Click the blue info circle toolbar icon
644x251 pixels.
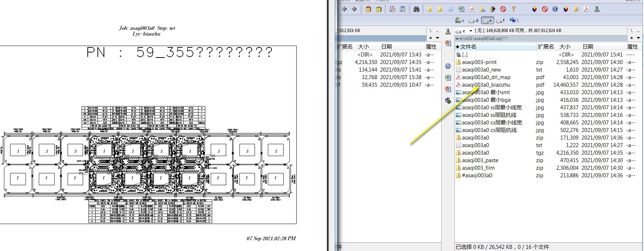555,9
